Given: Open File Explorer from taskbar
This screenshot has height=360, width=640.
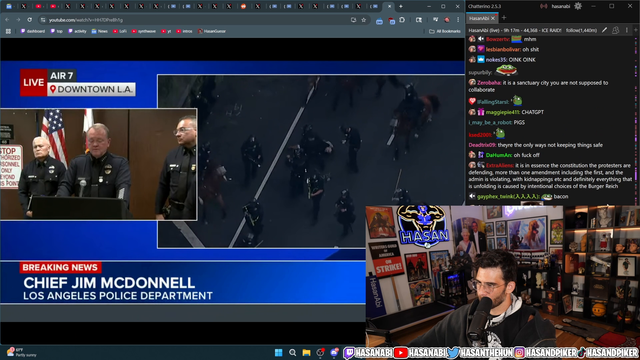Looking at the screenshot, I should click(x=306, y=353).
